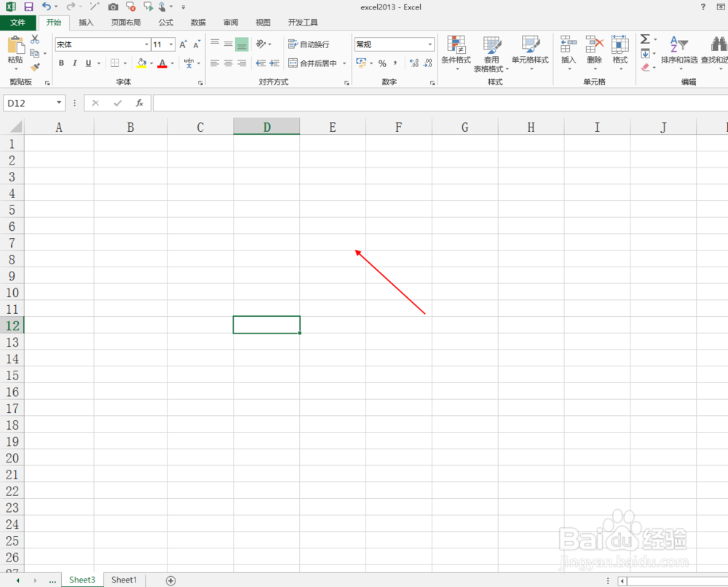Screen dimensions: 728x587
Task: Click the New Sheet (+) button
Action: tap(170, 580)
